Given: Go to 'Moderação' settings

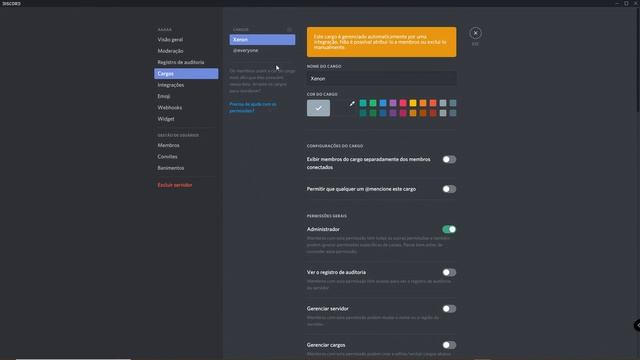Looking at the screenshot, I should tap(186, 51).
